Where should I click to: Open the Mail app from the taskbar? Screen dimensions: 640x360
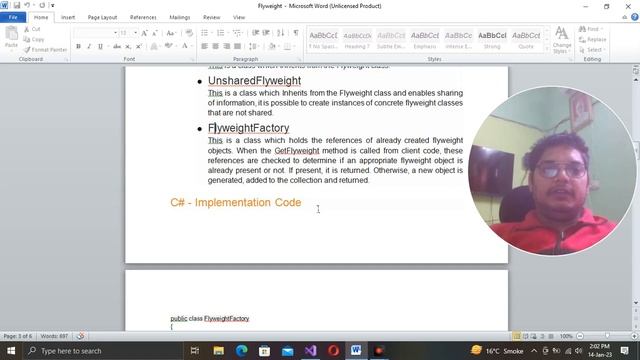[288, 351]
